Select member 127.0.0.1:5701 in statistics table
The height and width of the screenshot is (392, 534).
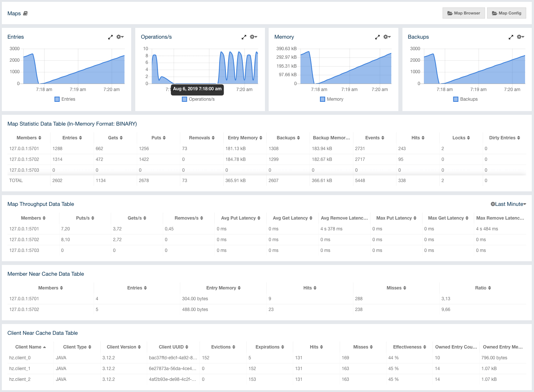coord(24,149)
